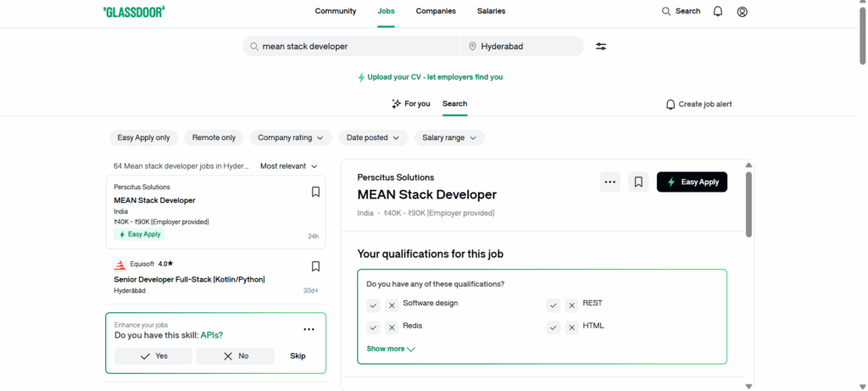Click the Equisoft company logo
Viewport: 868px width, 391px height.
click(x=120, y=265)
